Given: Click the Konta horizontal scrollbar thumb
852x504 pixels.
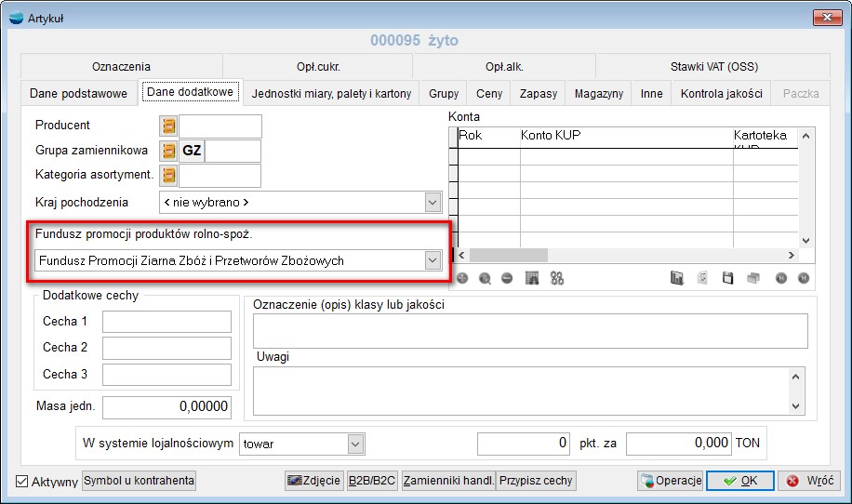Looking at the screenshot, I should (x=509, y=256).
